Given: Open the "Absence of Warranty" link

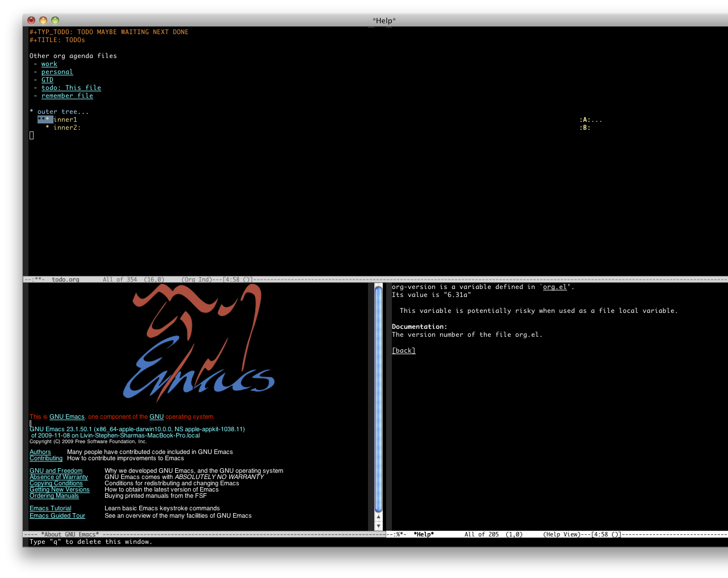Looking at the screenshot, I should click(x=59, y=477).
